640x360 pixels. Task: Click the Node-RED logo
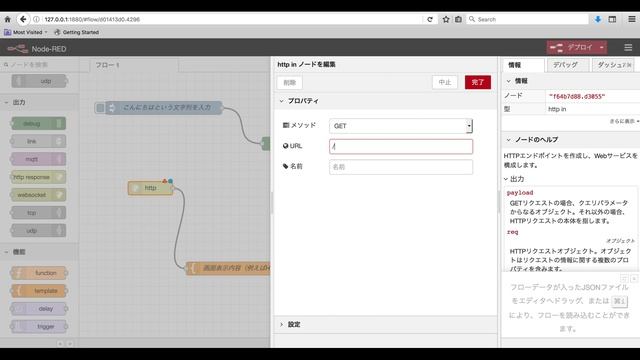pos(18,49)
